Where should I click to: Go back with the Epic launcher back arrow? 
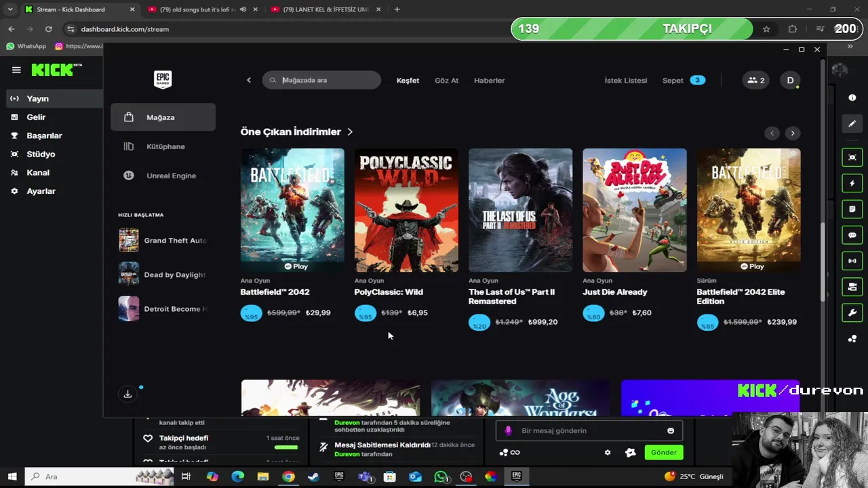point(249,80)
